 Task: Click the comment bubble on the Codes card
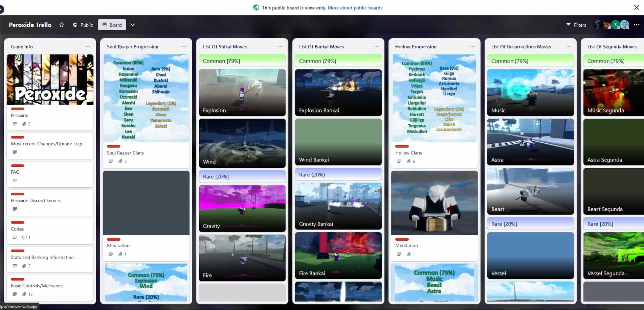coord(24,237)
